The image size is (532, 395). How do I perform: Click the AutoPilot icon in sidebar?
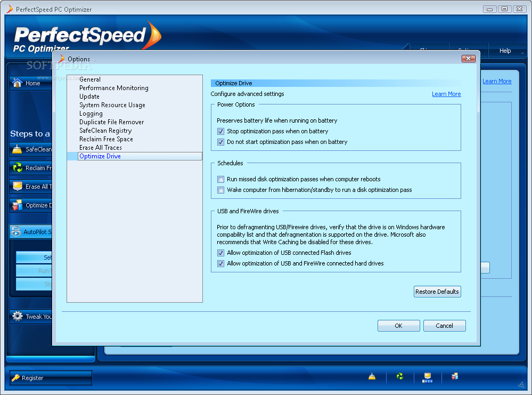click(x=16, y=232)
